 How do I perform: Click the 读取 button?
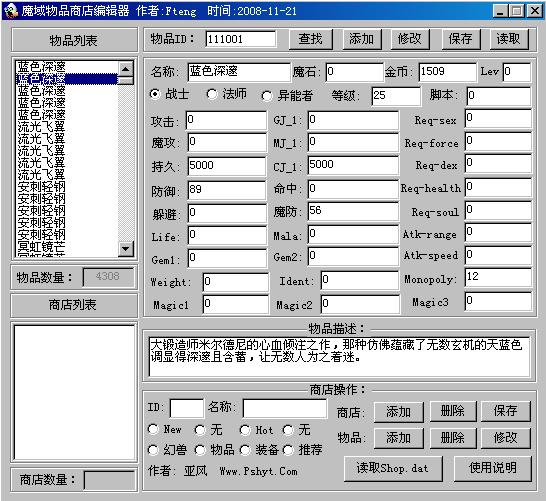(509, 39)
